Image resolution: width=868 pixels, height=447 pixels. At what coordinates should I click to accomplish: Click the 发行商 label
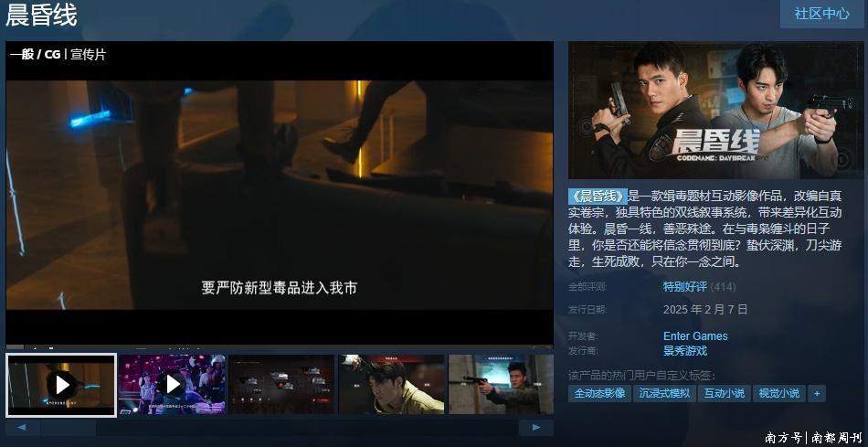tap(583, 351)
